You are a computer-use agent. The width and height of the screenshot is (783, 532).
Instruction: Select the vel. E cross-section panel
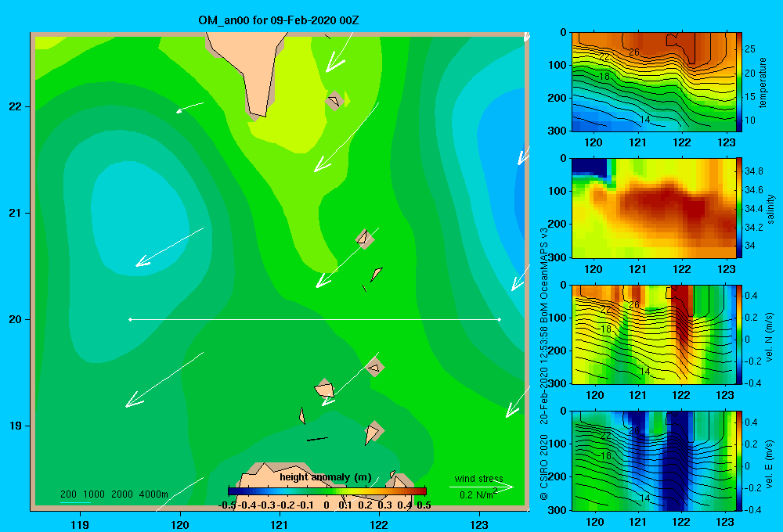click(654, 461)
